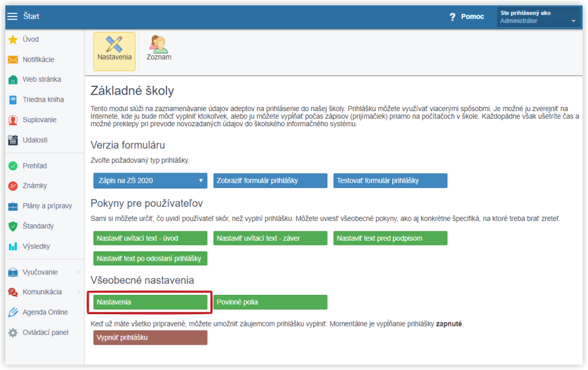Open the Administrátor user dropdown

[x=573, y=22]
